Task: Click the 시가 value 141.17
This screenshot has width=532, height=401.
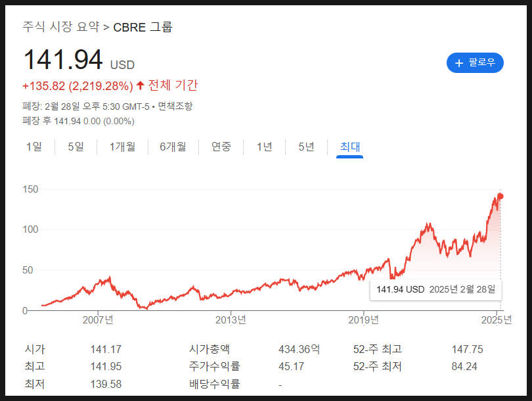Action: (106, 349)
